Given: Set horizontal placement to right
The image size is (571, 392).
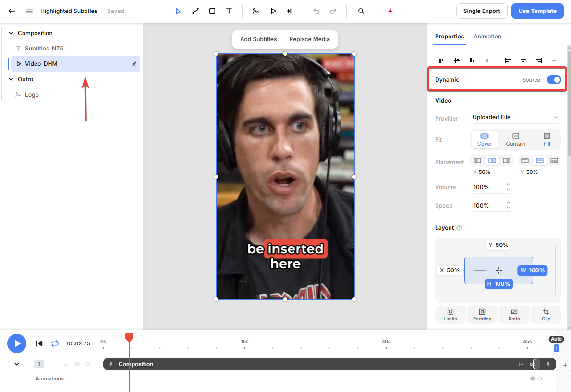Looking at the screenshot, I should coord(507,160).
